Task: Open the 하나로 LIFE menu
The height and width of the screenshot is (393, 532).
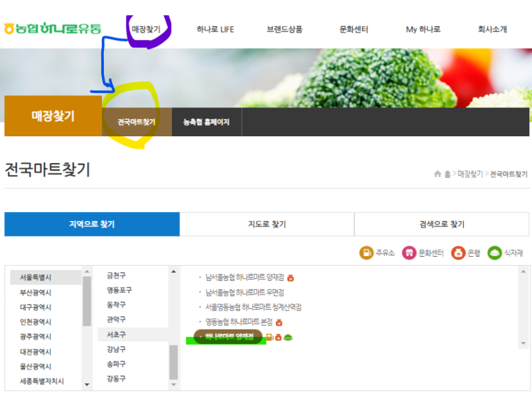Action: click(215, 30)
